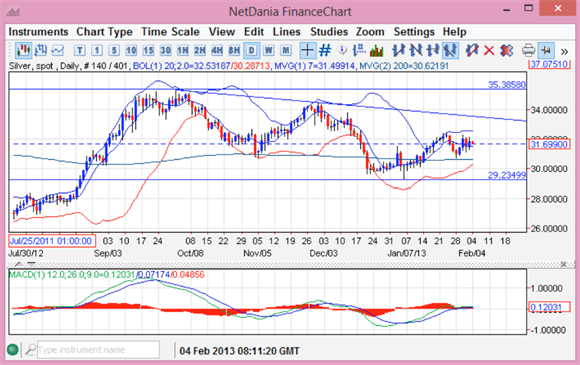The width and height of the screenshot is (580, 365).
Task: Click the 37.07510 cursor price box
Action: pyautogui.click(x=549, y=64)
